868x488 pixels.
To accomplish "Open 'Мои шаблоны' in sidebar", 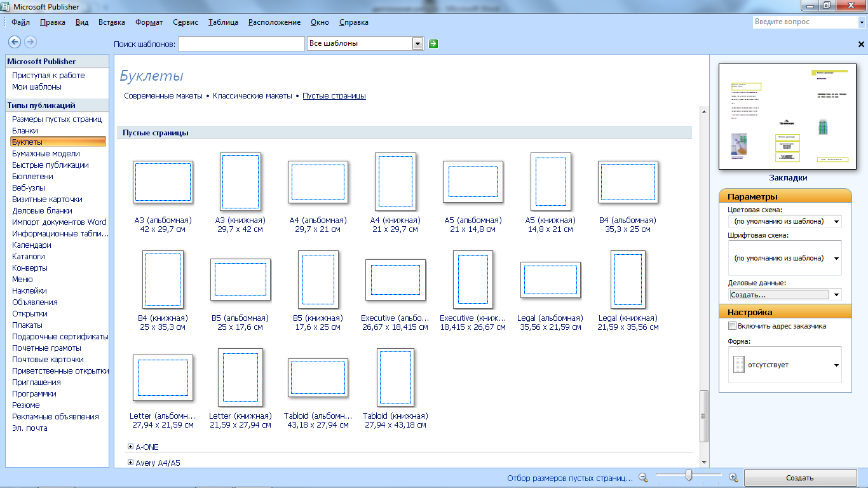I will (x=37, y=87).
